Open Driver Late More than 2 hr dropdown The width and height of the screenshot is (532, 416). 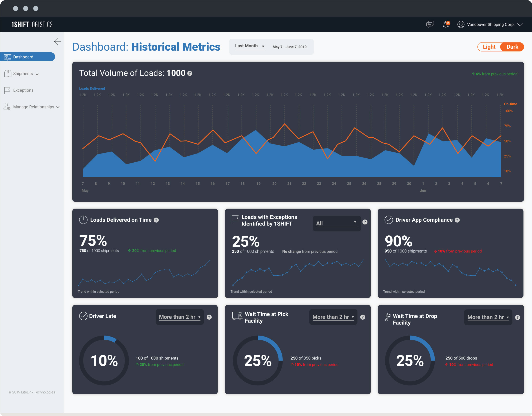point(180,317)
